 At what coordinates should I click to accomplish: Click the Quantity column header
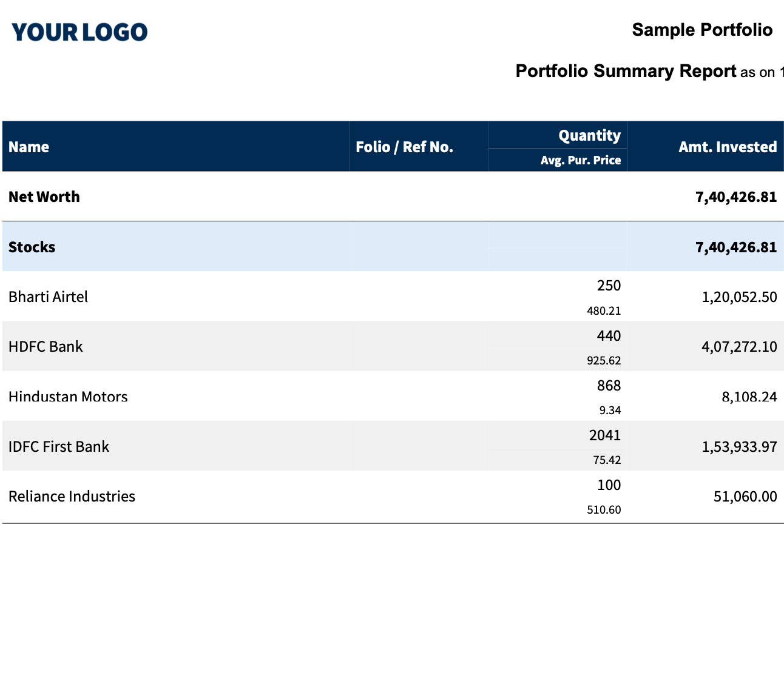pyautogui.click(x=589, y=135)
